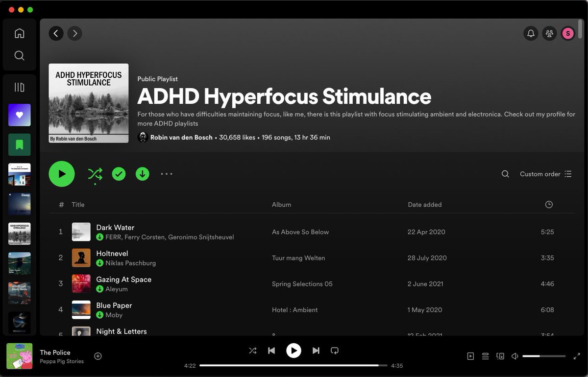Open the Search icon in the sidebar
The image size is (588, 377).
pyautogui.click(x=20, y=55)
